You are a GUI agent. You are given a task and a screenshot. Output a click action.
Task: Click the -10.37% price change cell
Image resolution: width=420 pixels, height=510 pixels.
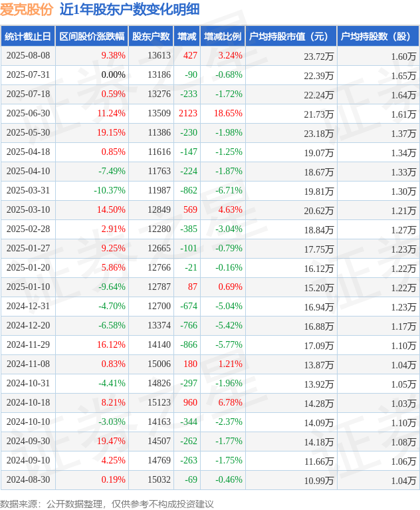point(110,191)
